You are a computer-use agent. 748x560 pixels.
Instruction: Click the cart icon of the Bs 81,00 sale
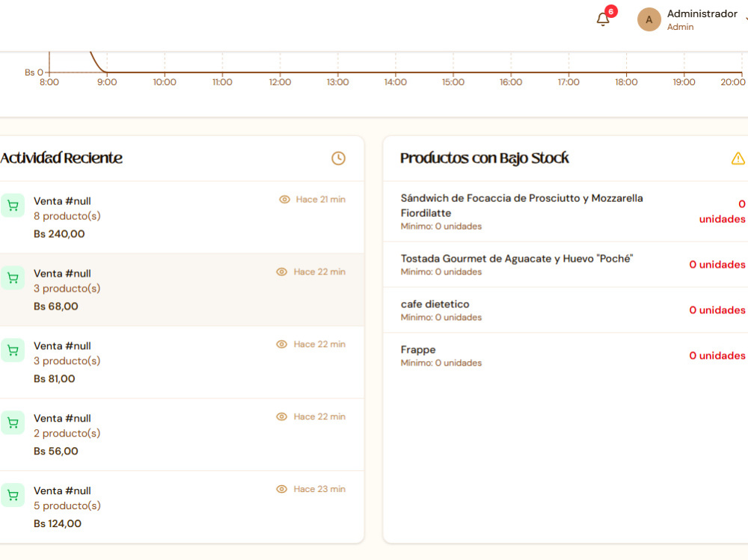[13, 351]
